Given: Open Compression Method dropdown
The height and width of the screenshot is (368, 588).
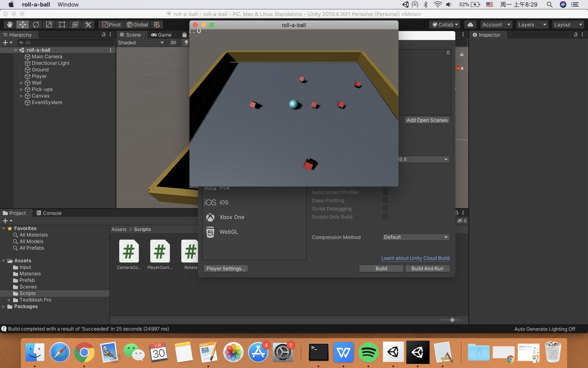Looking at the screenshot, I should click(x=416, y=237).
